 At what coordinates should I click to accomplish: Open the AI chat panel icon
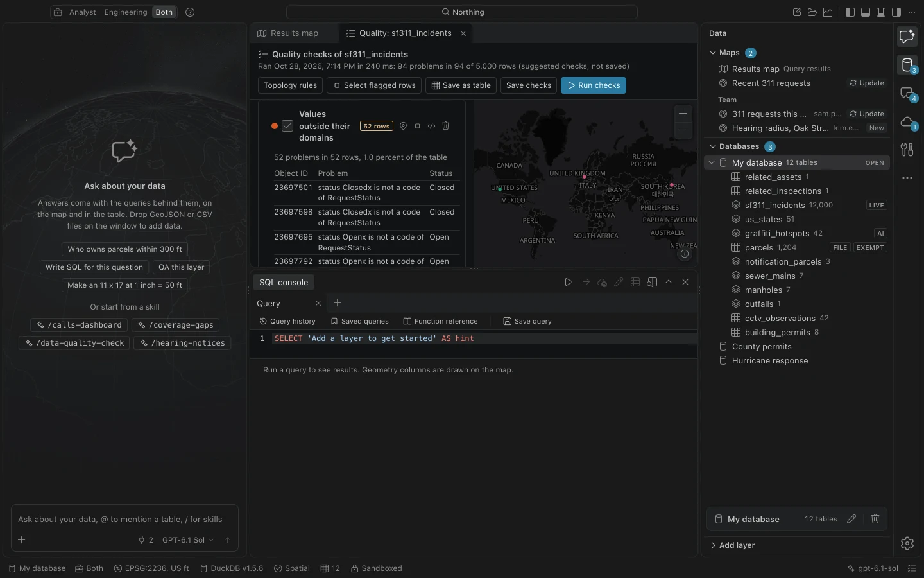[907, 37]
